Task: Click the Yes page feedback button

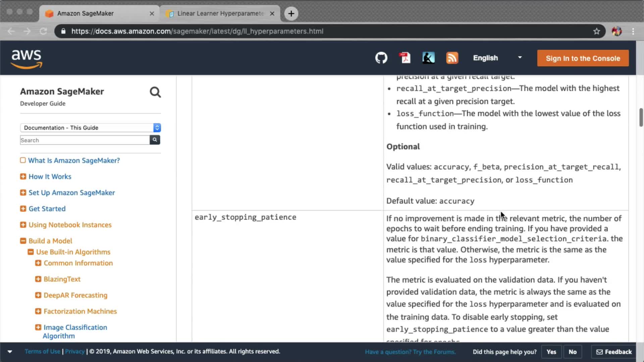Action: (x=551, y=352)
